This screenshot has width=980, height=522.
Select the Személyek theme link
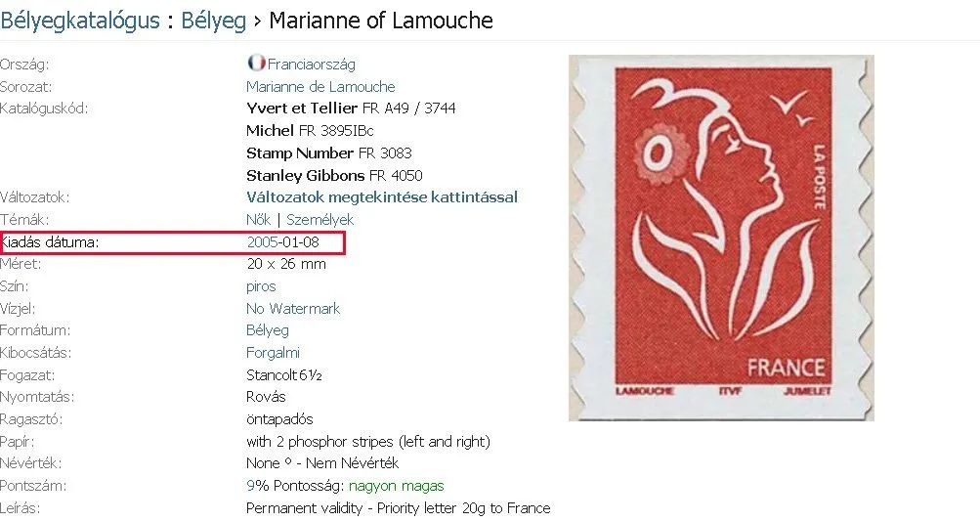320,220
